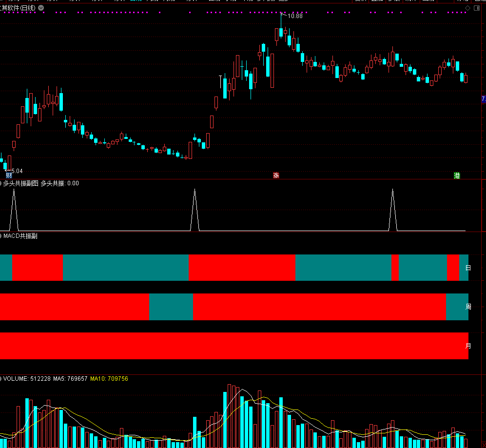The image size is (486, 448).
Task: Click the leftmost spike in the 多头共振 subchart
Action: coord(14,210)
